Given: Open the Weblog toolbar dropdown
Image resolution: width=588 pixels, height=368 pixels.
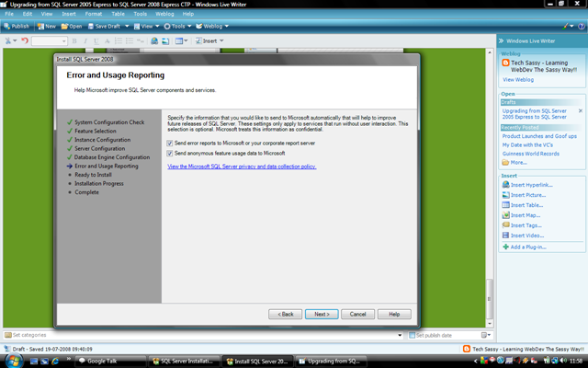Looking at the screenshot, I should [x=212, y=27].
